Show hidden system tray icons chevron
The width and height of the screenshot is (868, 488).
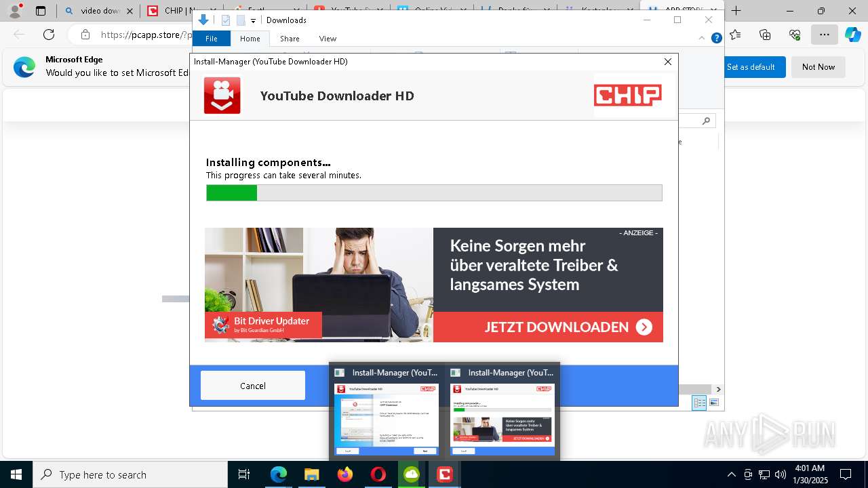731,474
